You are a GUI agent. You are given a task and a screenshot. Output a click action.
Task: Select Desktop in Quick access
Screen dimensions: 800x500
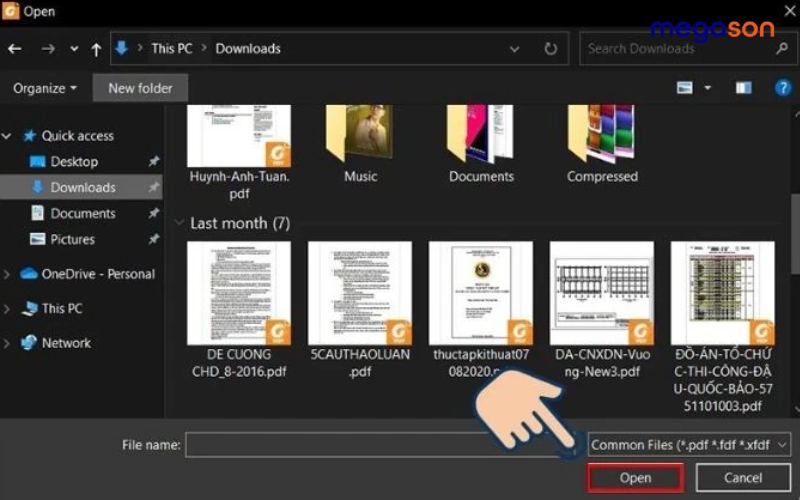point(74,162)
